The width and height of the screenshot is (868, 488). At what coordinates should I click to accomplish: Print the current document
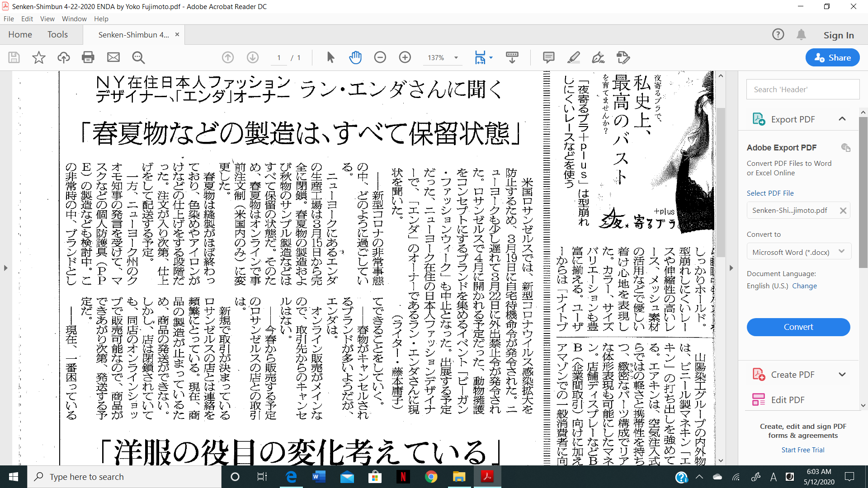click(x=88, y=57)
